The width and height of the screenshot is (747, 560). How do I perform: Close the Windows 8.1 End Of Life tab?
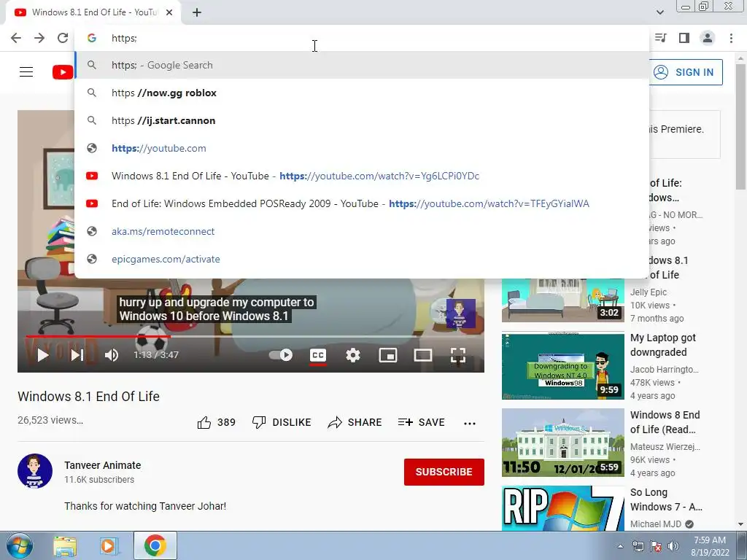169,12
